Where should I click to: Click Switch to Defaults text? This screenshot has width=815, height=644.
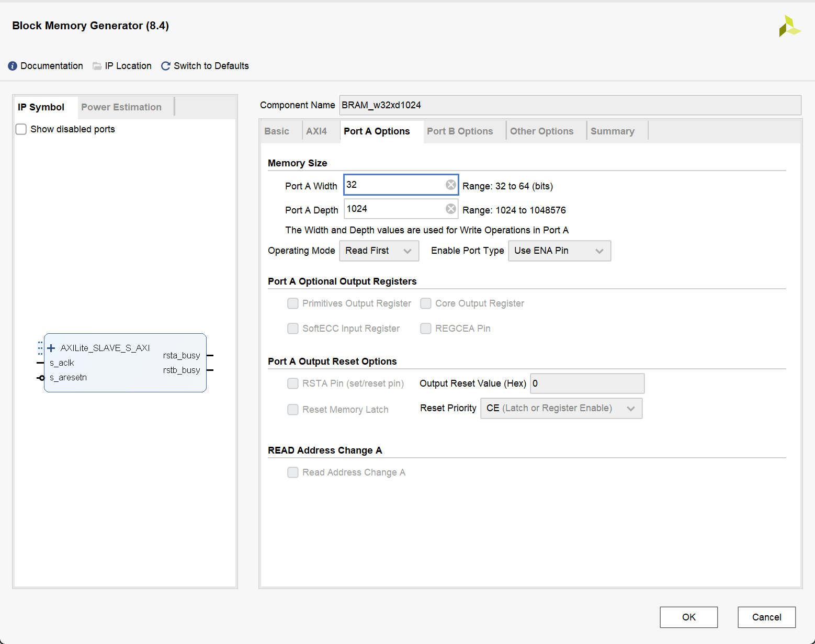211,66
